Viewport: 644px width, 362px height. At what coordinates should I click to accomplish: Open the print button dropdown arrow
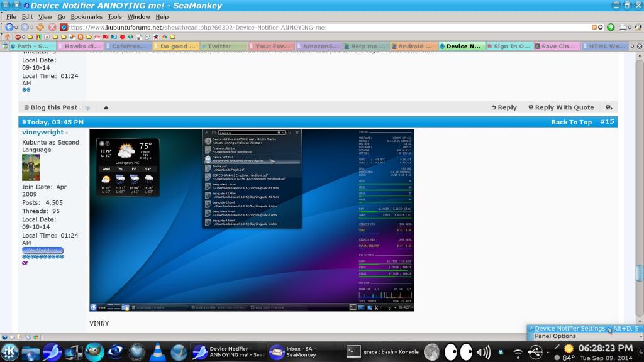click(630, 28)
